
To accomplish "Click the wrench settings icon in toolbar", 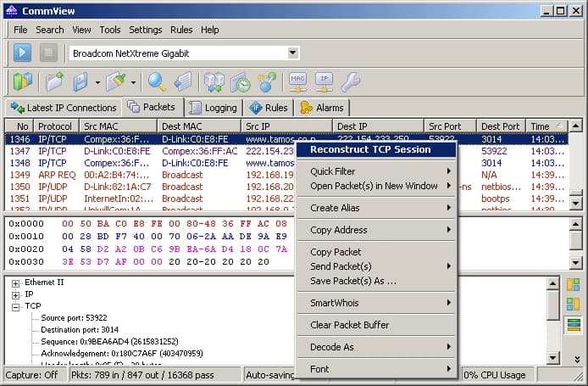I will [x=350, y=81].
